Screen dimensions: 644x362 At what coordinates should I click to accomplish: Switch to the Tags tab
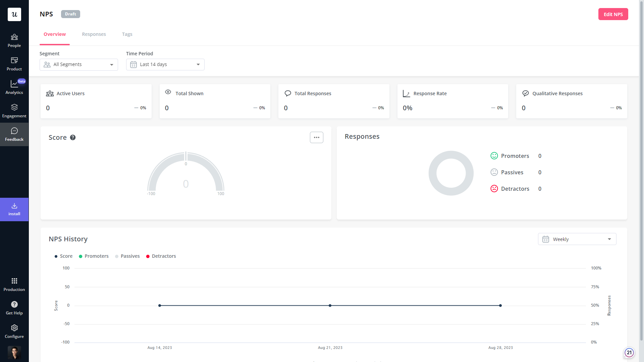point(127,34)
